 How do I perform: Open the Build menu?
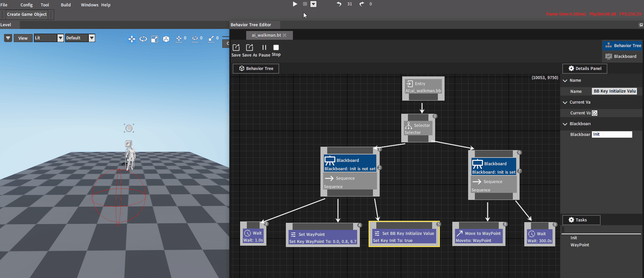coord(66,5)
